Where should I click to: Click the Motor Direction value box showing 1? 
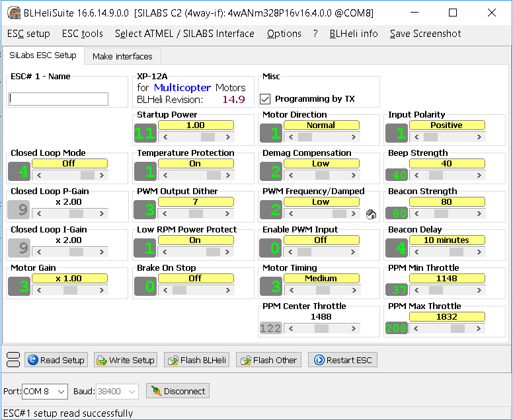click(271, 133)
